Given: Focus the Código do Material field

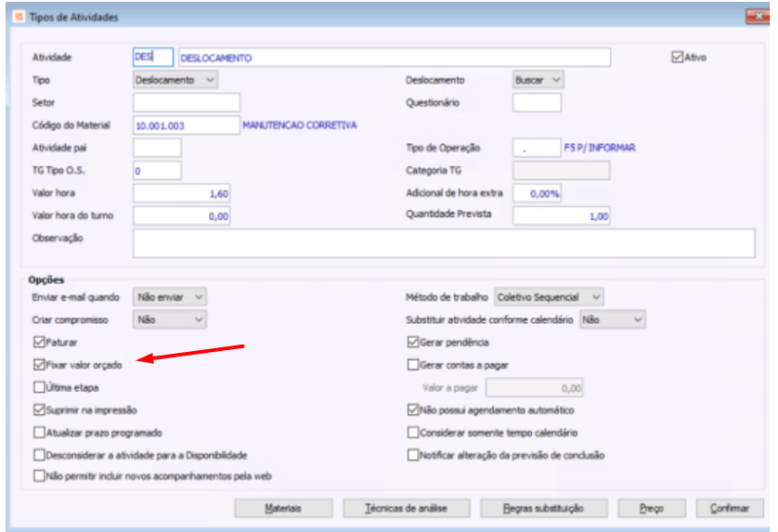Looking at the screenshot, I should pos(187,125).
